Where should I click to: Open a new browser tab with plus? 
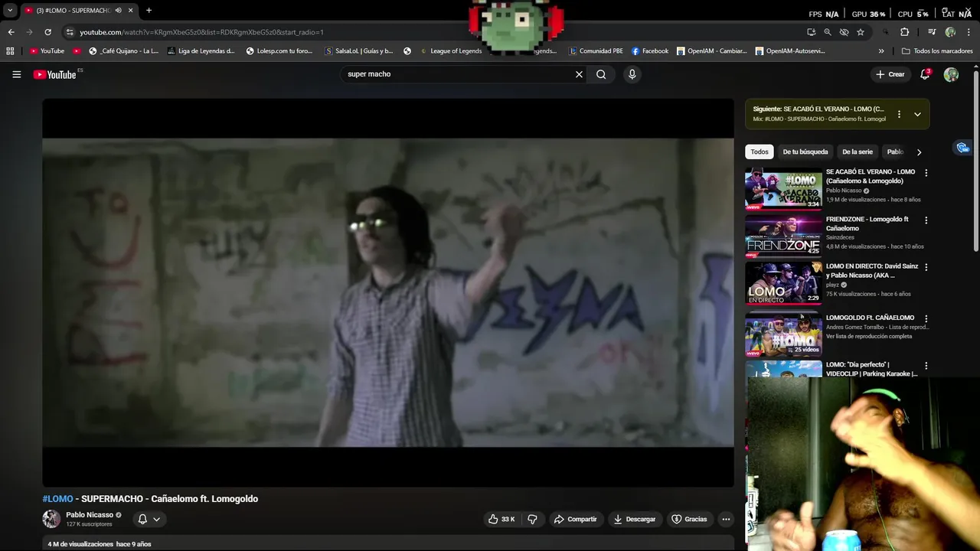pyautogui.click(x=149, y=11)
